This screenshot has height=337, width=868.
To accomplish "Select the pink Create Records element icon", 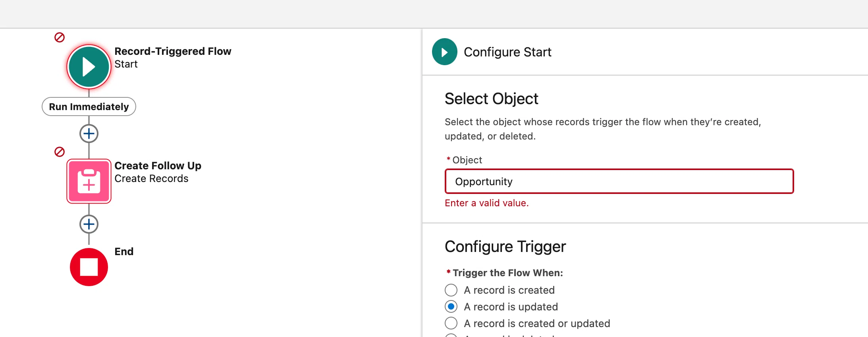I will [89, 181].
